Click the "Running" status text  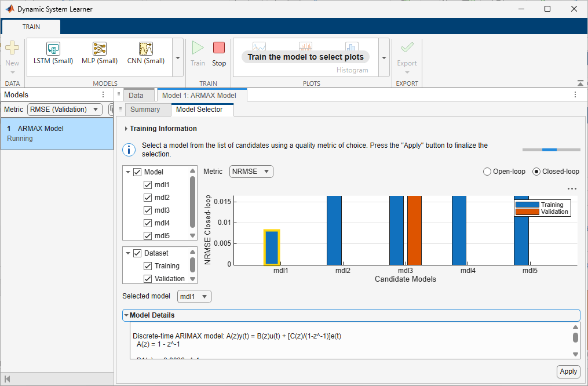[20, 139]
